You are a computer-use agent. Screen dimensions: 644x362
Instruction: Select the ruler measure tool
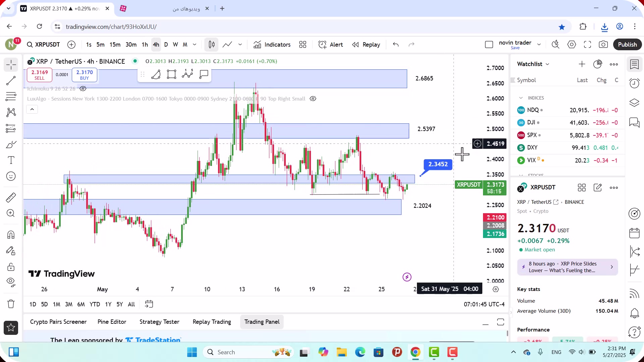11,197
